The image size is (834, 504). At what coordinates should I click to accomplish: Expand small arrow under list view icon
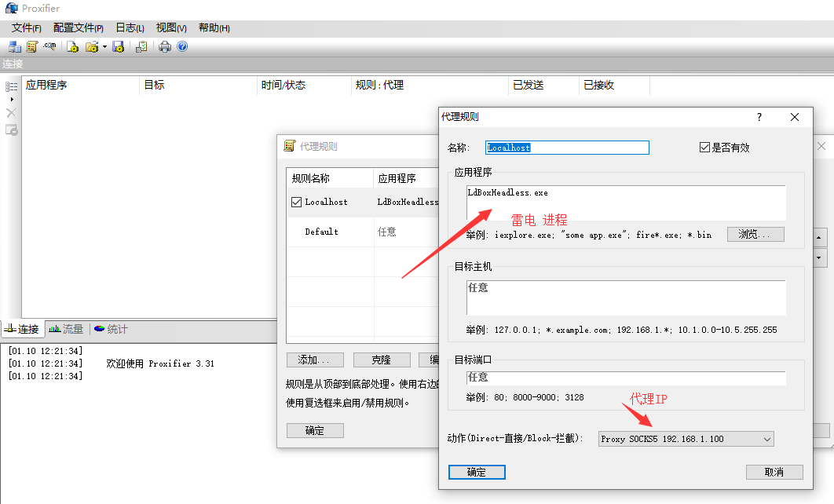(x=12, y=99)
